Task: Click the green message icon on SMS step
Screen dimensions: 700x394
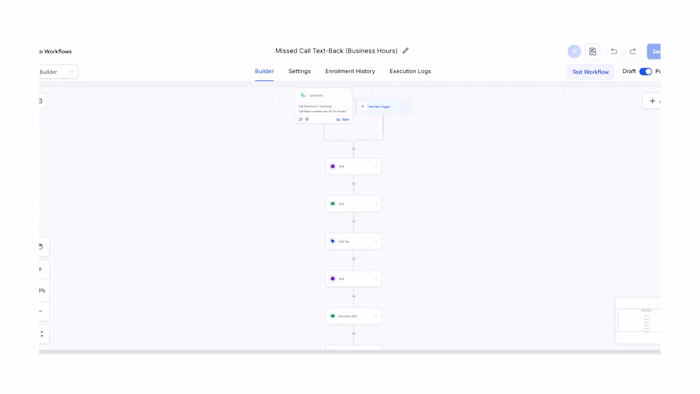Action: (333, 204)
